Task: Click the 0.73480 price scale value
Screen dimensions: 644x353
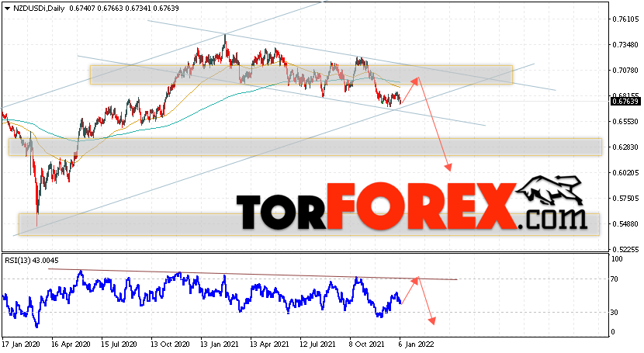Action: pyautogui.click(x=625, y=45)
